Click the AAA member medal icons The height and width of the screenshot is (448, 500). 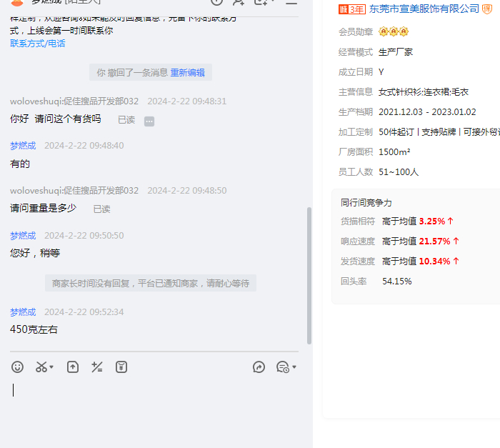(394, 32)
